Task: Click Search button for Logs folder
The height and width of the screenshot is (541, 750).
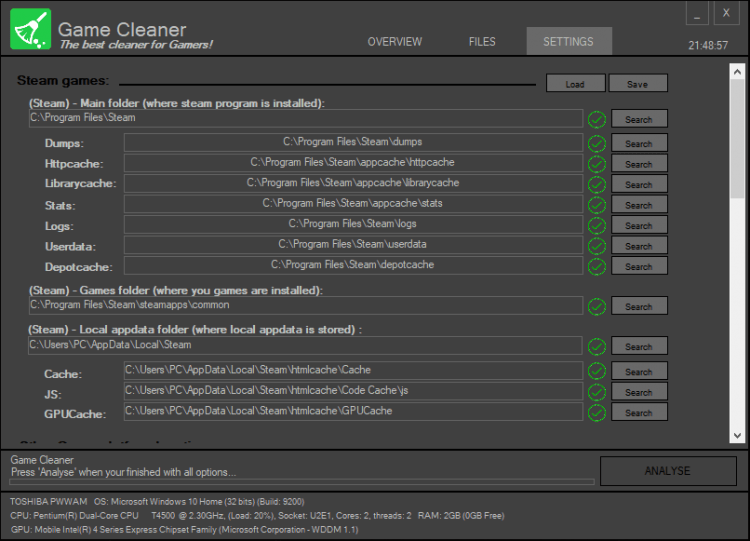Action: pos(638,225)
